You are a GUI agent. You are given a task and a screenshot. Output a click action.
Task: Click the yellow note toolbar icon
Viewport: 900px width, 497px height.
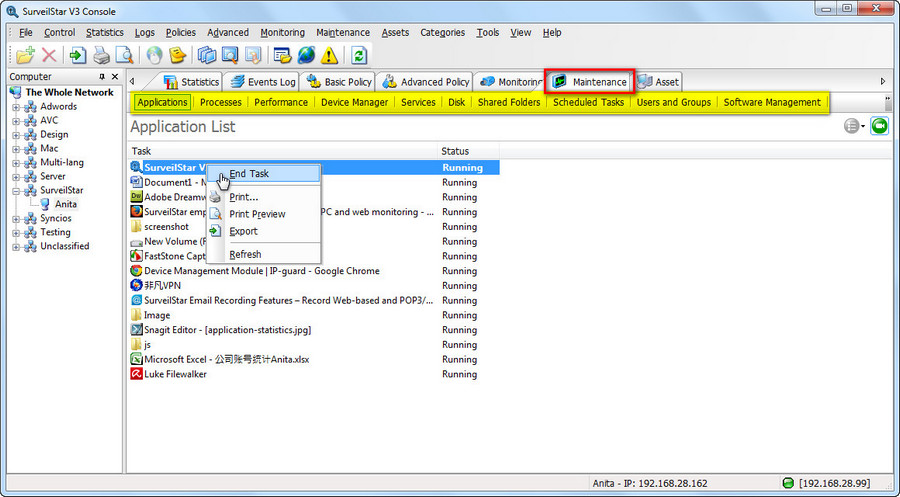point(178,55)
